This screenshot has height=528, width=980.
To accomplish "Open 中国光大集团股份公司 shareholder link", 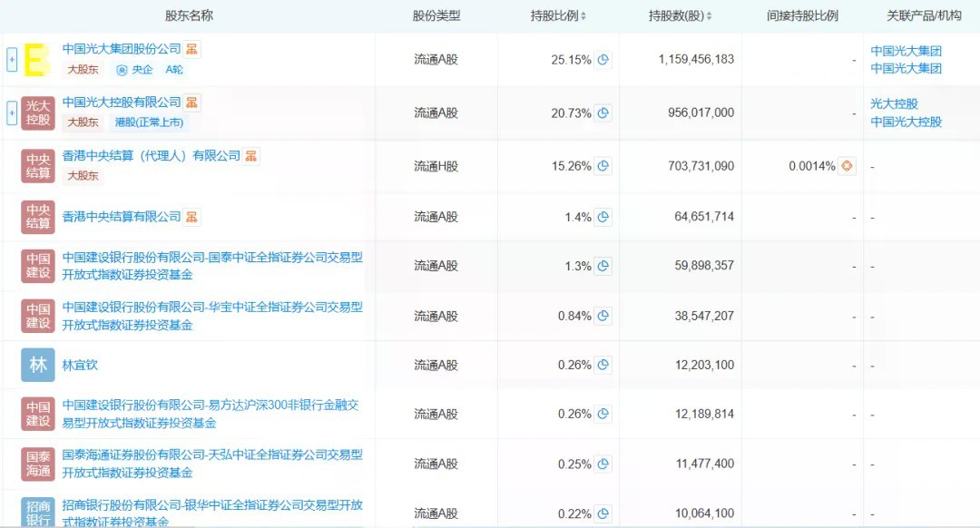I will point(122,49).
